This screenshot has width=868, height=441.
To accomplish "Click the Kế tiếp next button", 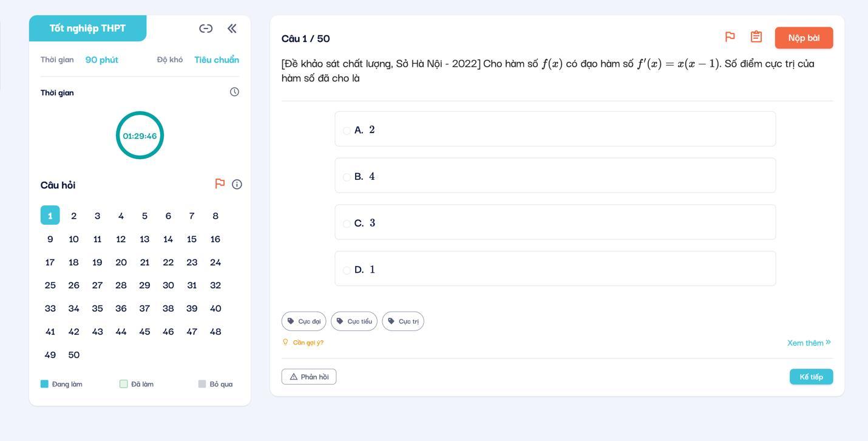I will coord(811,377).
